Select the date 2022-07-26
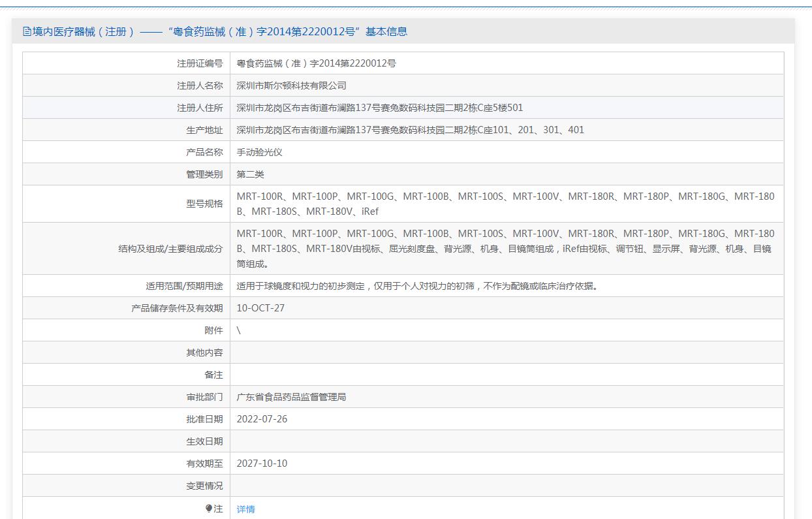The height and width of the screenshot is (519, 812). point(262,419)
